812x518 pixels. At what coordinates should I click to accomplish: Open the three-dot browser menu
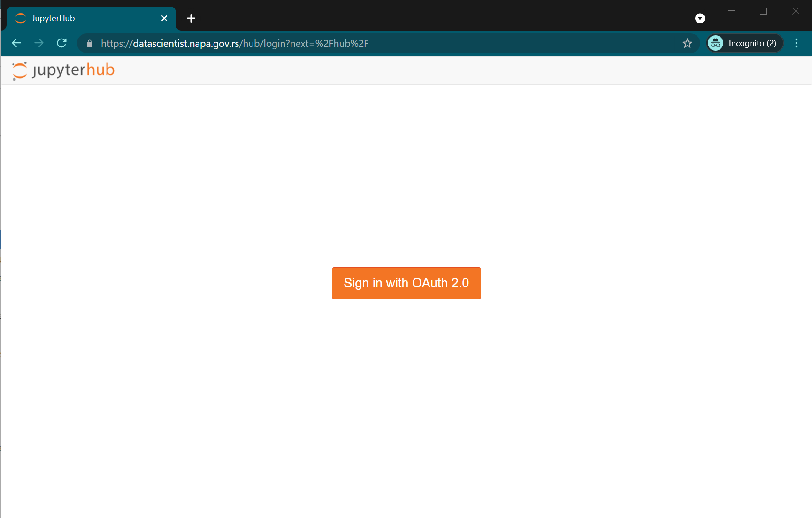pos(796,43)
